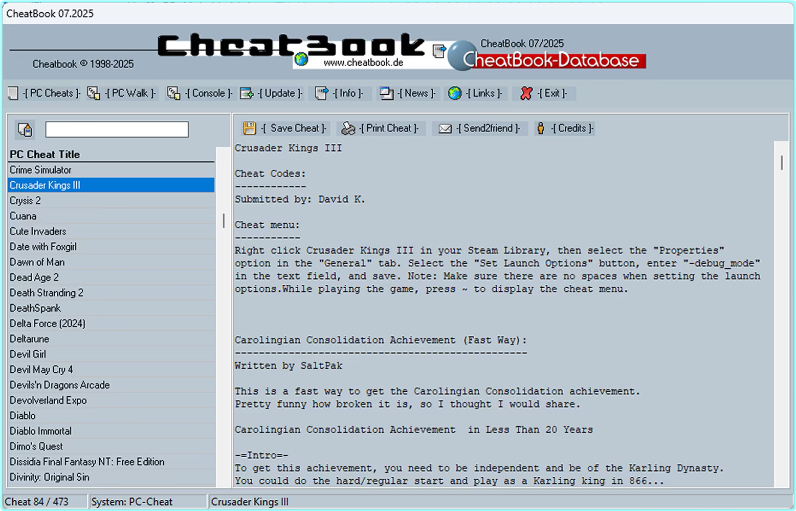Select Cuana in the cheat list
The width and height of the screenshot is (796, 511).
click(112, 216)
